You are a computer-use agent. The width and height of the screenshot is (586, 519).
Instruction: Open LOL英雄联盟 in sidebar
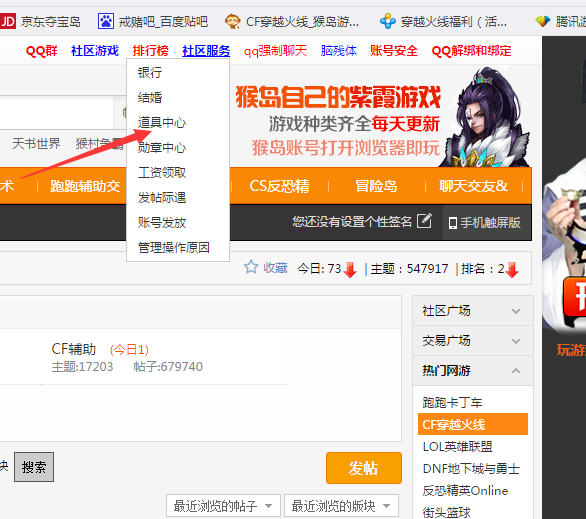tap(457, 447)
